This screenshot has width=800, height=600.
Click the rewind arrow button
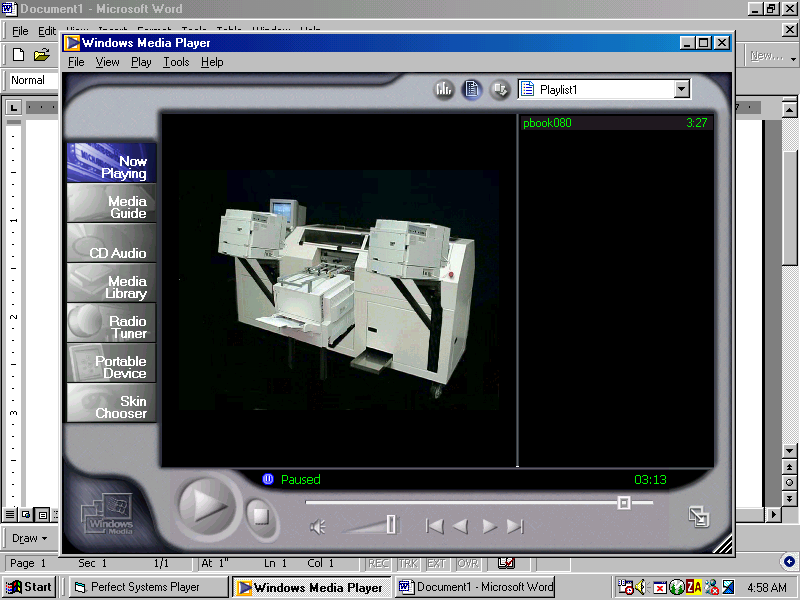[460, 526]
